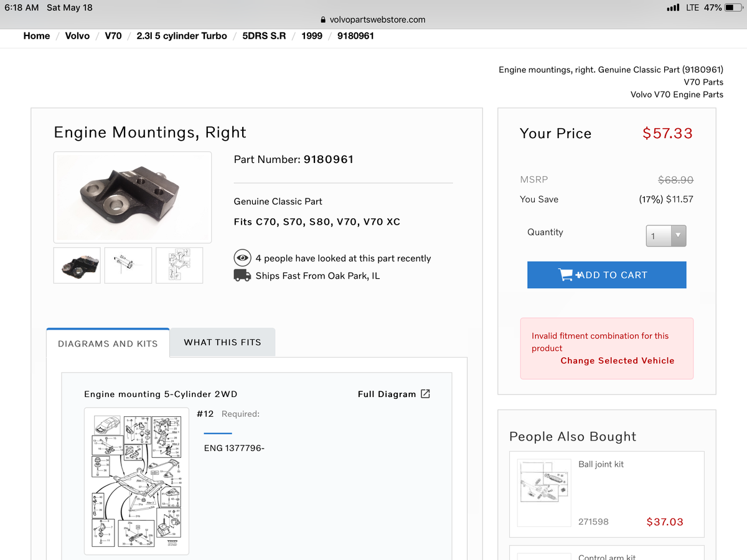Click the eye icon beside people looked text

tap(242, 258)
